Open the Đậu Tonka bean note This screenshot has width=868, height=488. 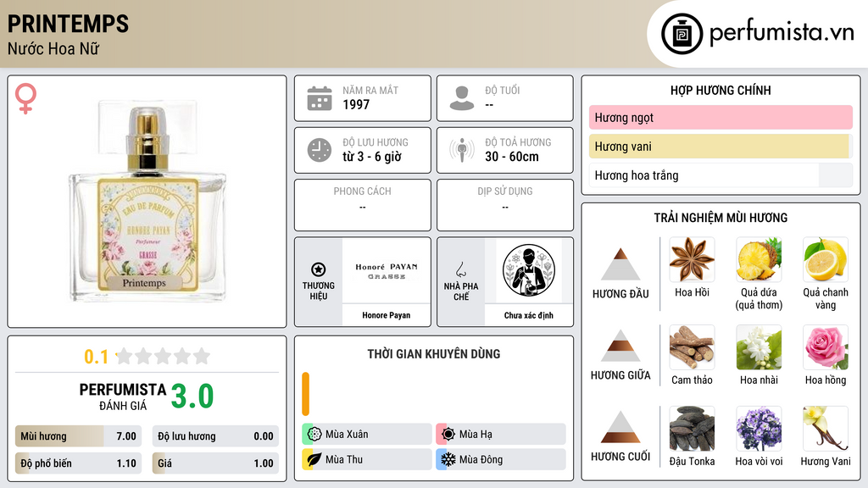[x=692, y=428]
